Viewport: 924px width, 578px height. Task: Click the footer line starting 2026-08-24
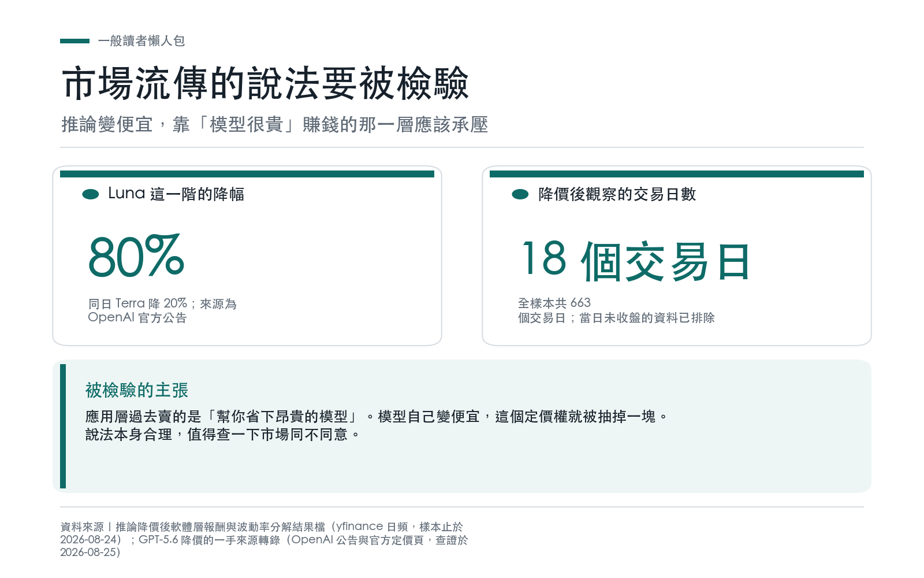(264, 540)
